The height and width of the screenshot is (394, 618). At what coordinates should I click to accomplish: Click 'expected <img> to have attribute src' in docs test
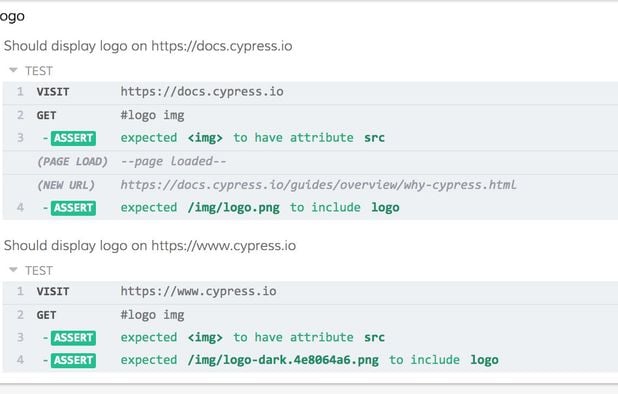pyautogui.click(x=252, y=138)
